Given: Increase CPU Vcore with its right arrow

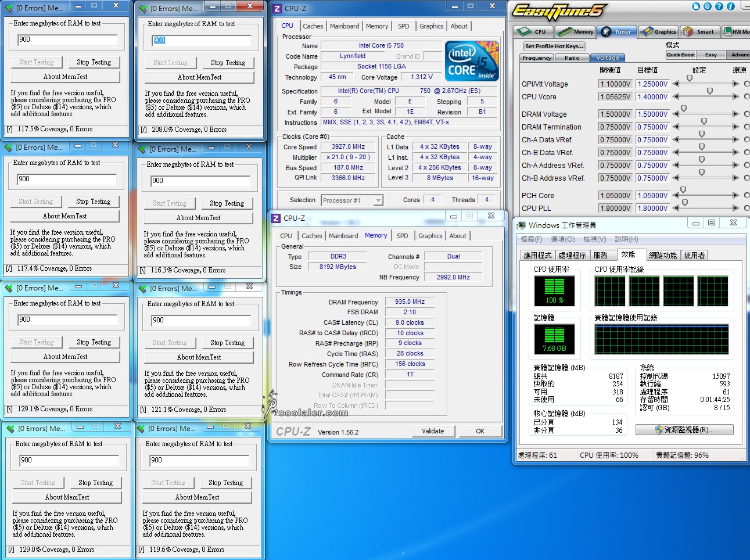Looking at the screenshot, I should click(735, 97).
